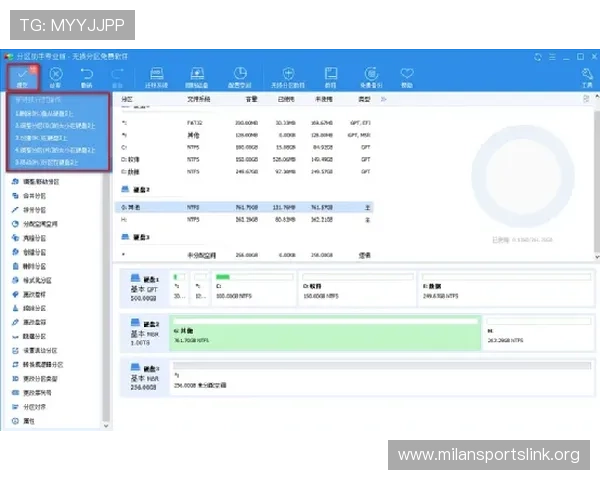Select the C: 100GB block in the disk map
Screen dimensions: 600x480
click(x=254, y=288)
